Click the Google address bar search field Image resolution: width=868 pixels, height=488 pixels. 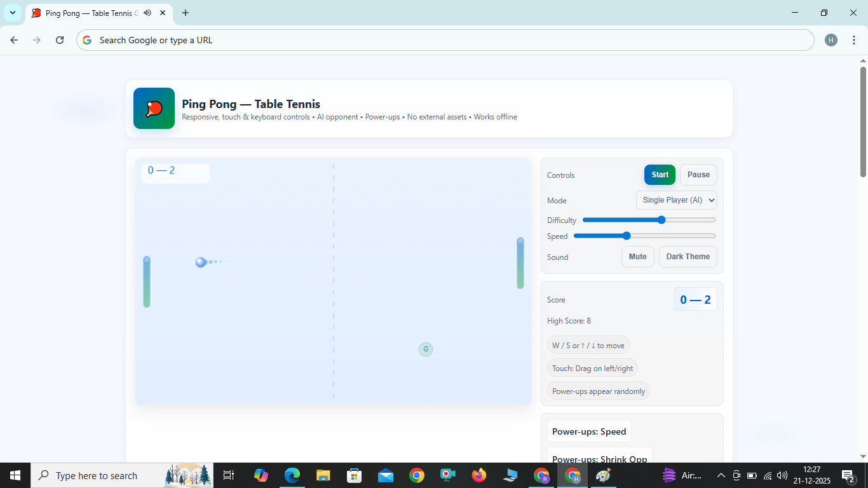445,40
